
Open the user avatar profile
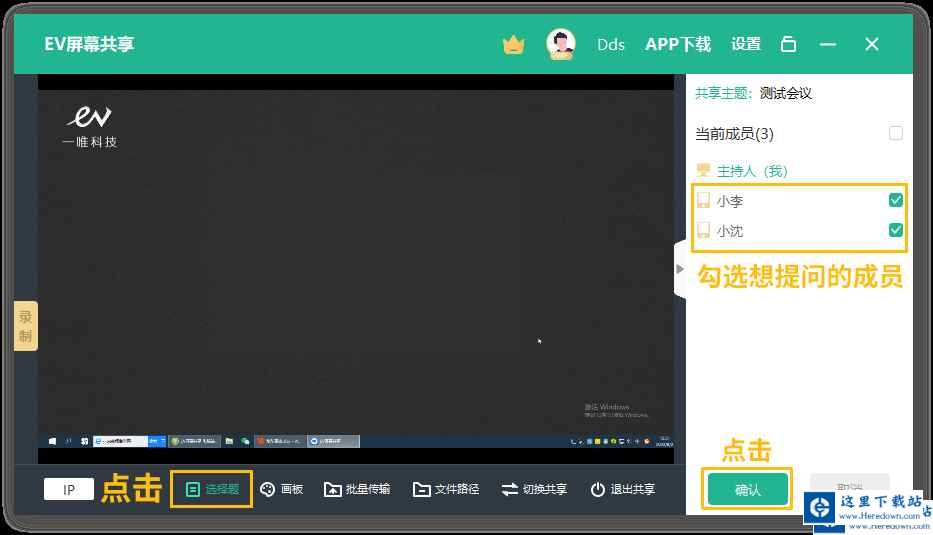click(561, 44)
